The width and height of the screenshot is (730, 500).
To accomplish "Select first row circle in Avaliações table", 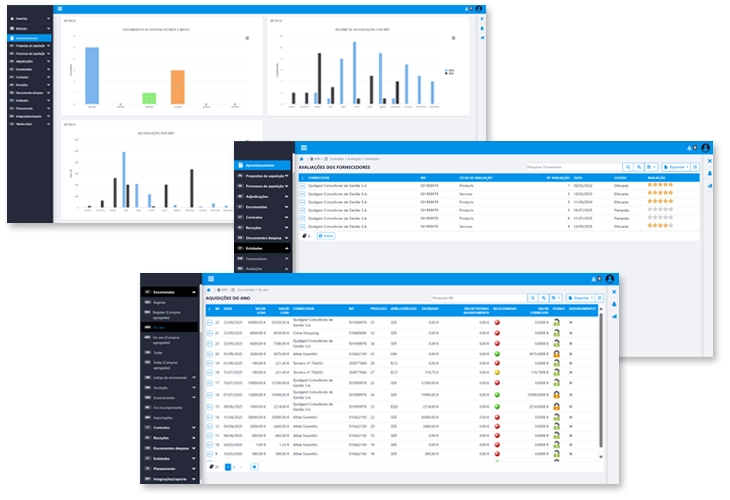I will pos(303,186).
